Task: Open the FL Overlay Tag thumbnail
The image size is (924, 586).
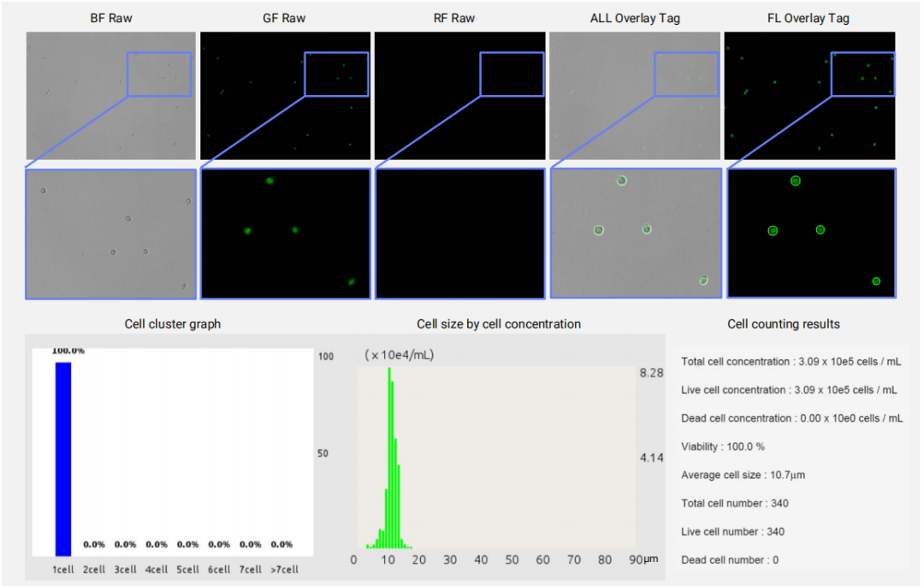Action: click(809, 96)
